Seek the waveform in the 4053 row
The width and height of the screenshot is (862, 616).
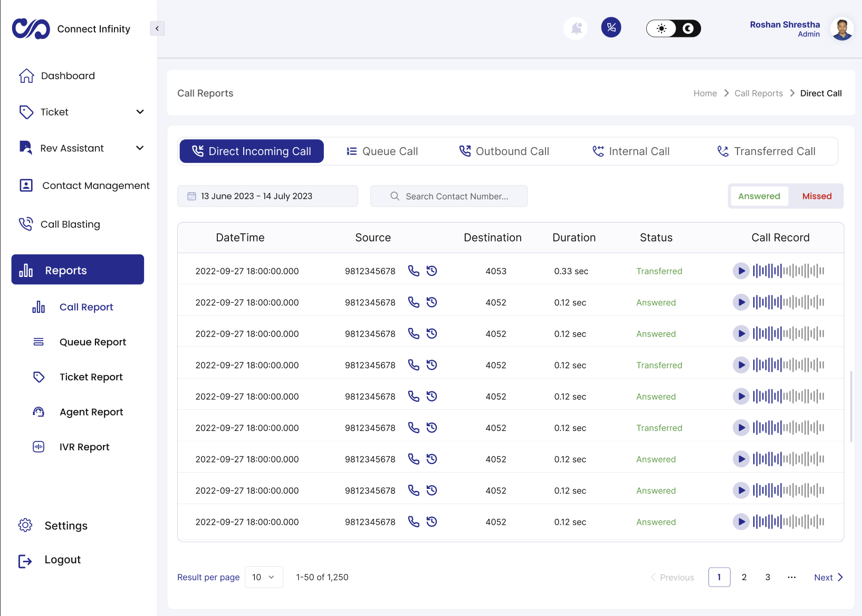click(x=789, y=271)
